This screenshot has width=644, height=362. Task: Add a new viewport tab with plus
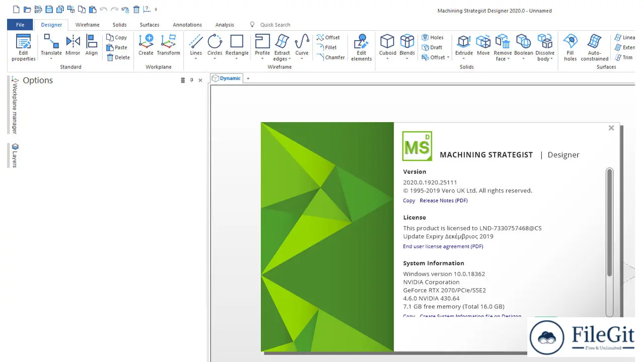tap(248, 78)
